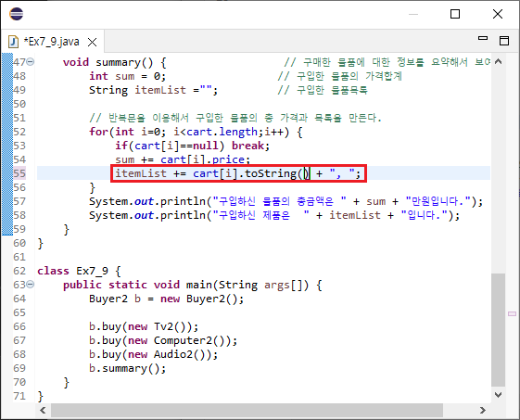
Task: Click 'toString()' on line 55
Action: point(276,173)
